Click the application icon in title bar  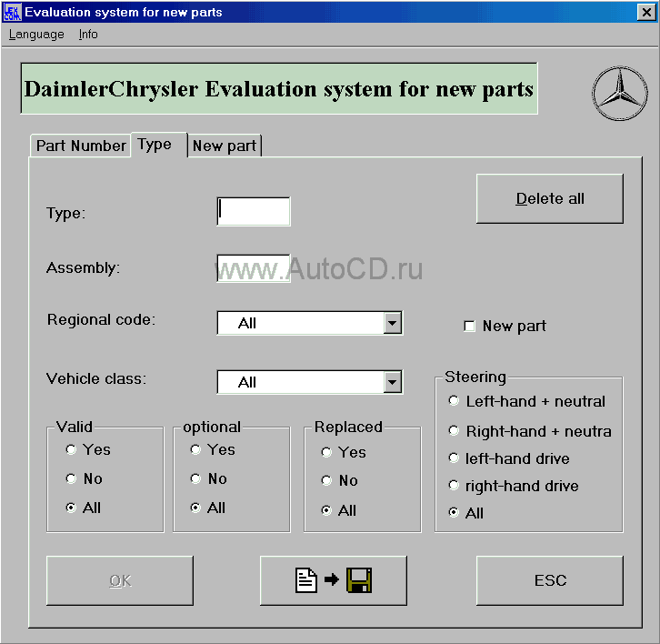click(12, 12)
